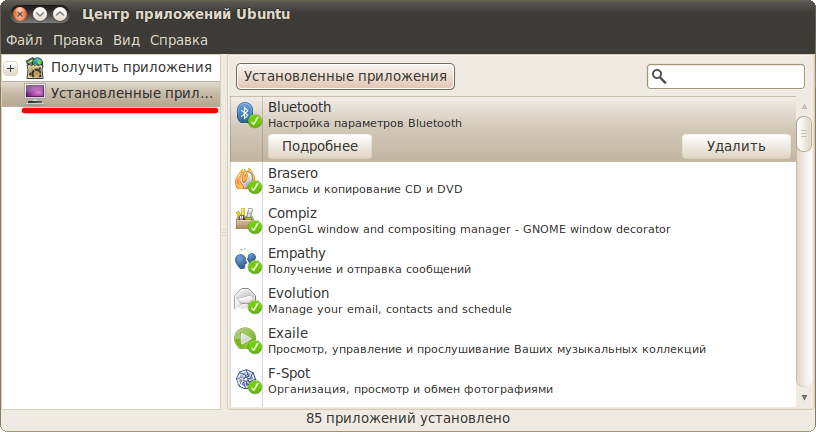The height and width of the screenshot is (432, 816).
Task: Click the Получить приложения sidebar icon
Action: (35, 68)
